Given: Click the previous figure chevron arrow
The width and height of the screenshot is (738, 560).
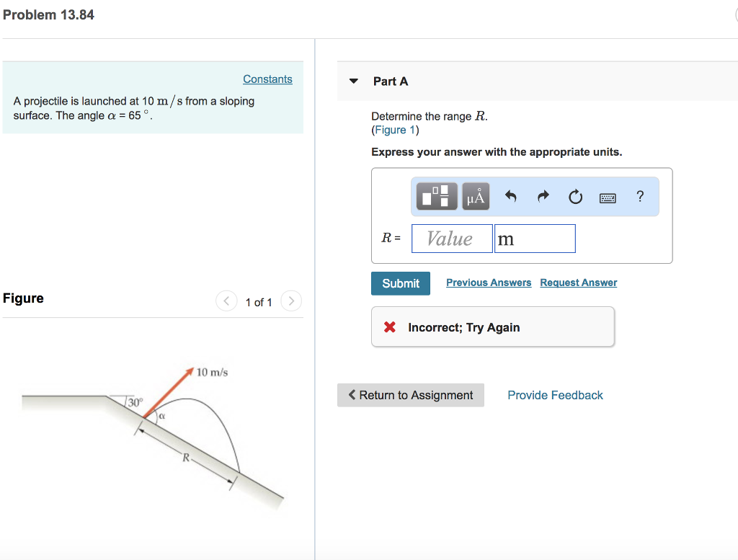Looking at the screenshot, I should click(x=226, y=301).
